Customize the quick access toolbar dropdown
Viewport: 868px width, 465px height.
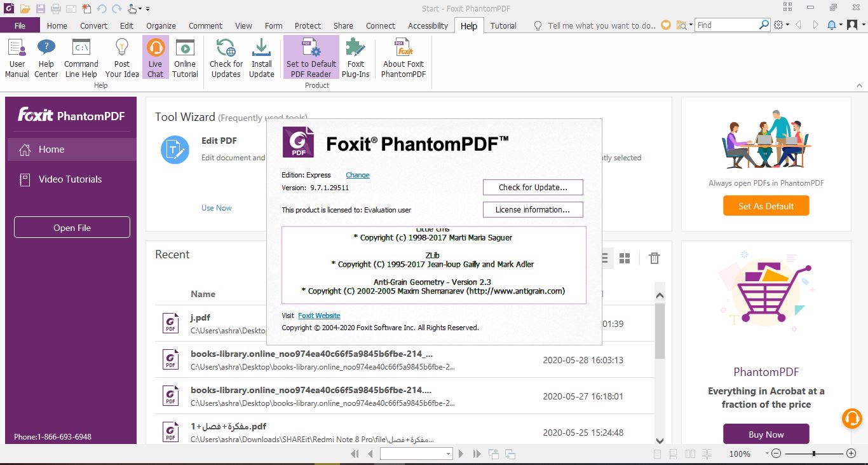pos(147,9)
